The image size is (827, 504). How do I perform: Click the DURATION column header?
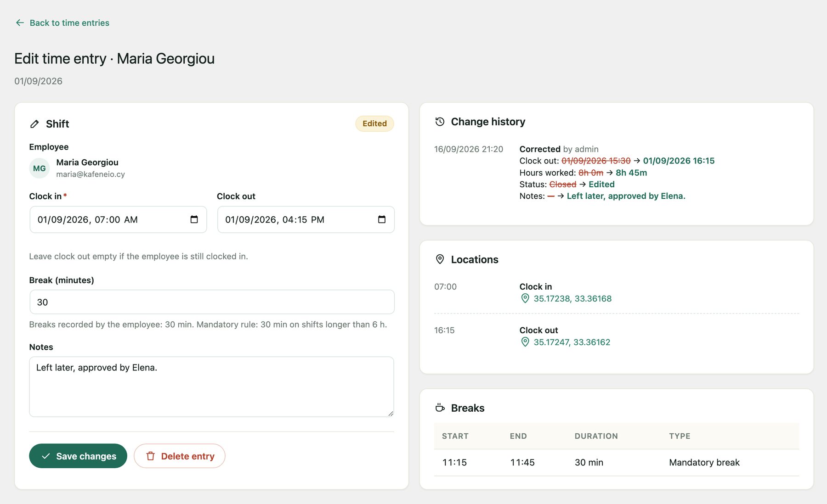pos(596,436)
